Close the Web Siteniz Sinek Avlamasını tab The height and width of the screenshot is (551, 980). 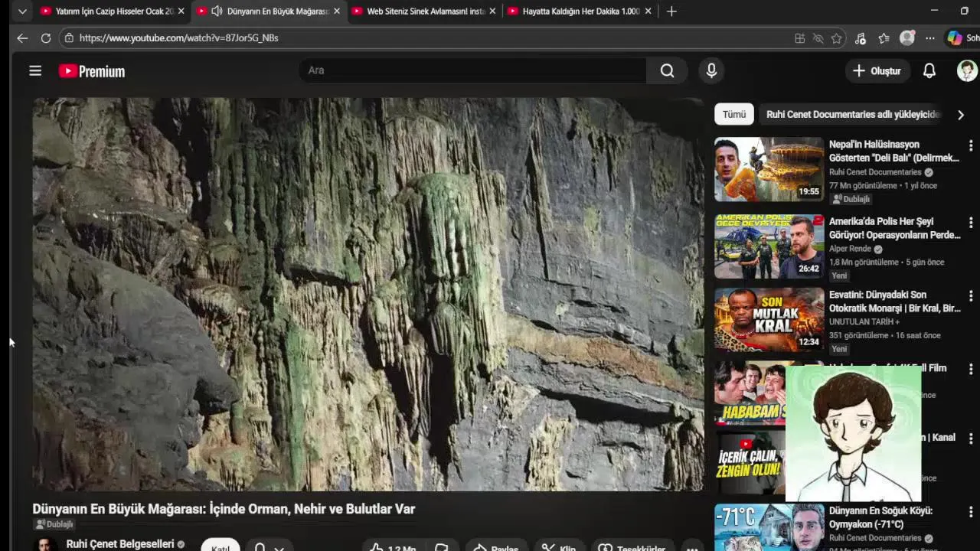click(x=492, y=11)
